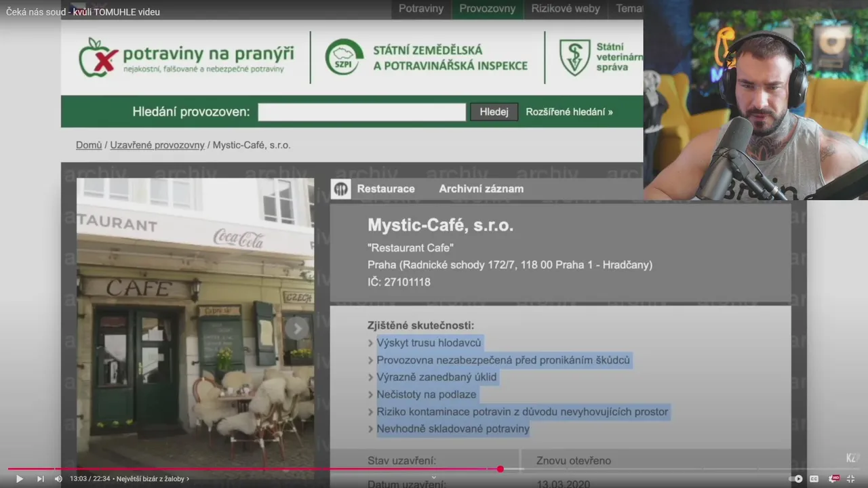Select the Restaurace label
The height and width of the screenshot is (488, 868).
pyautogui.click(x=386, y=189)
